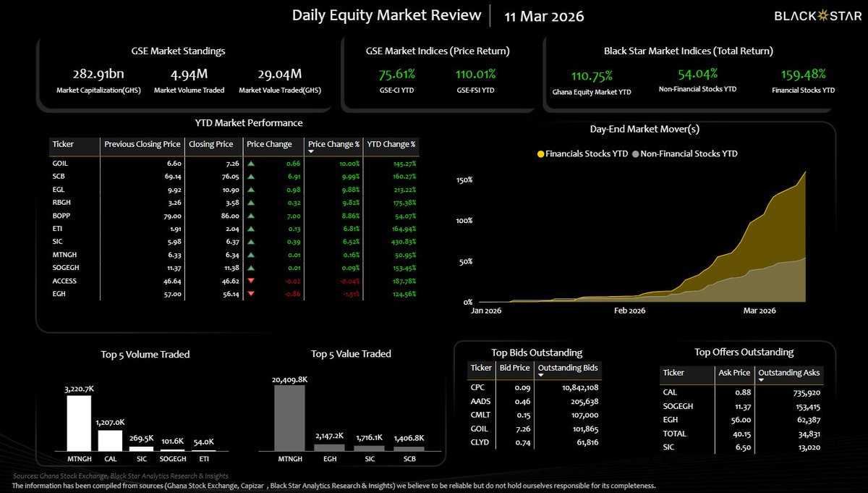
Task: Click the Mar 2026 label on chart axis
Action: point(759,310)
